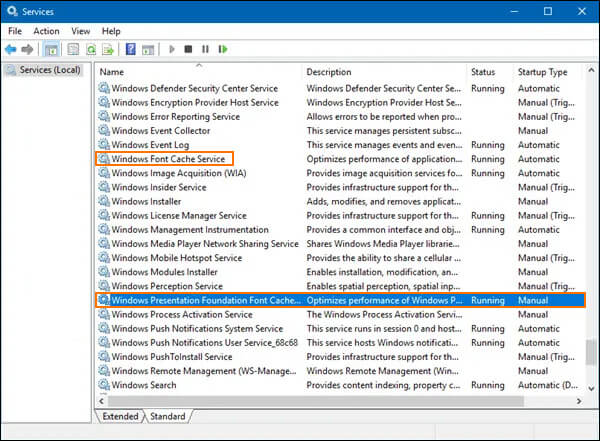The image size is (600, 441).
Task: Select Windows Image Acquisition (WIA) row
Action: pos(340,173)
